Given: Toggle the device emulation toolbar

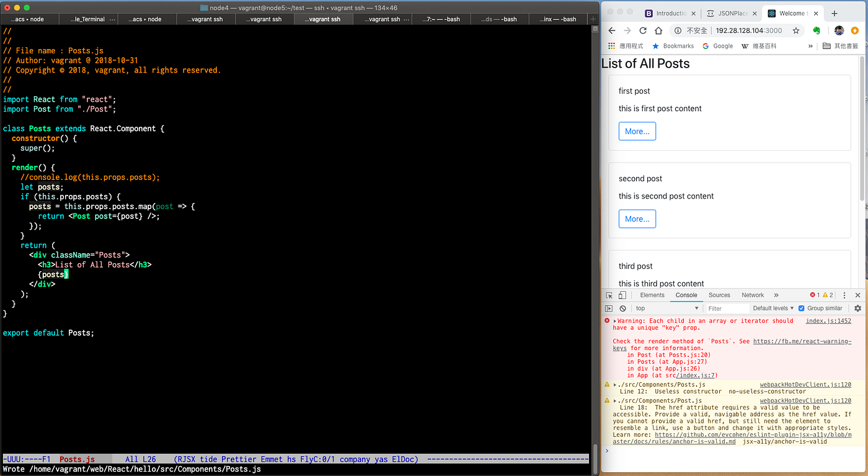Looking at the screenshot, I should click(622, 295).
